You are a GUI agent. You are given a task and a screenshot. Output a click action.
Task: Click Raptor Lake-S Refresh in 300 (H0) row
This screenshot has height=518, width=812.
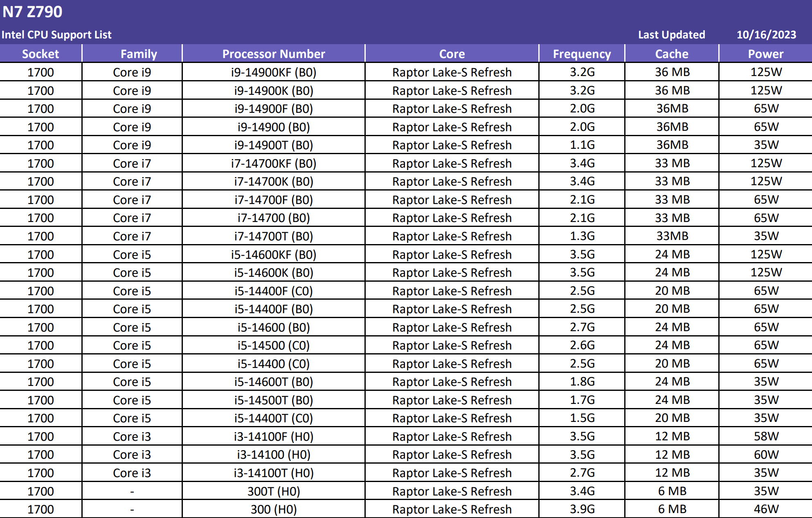(x=452, y=509)
